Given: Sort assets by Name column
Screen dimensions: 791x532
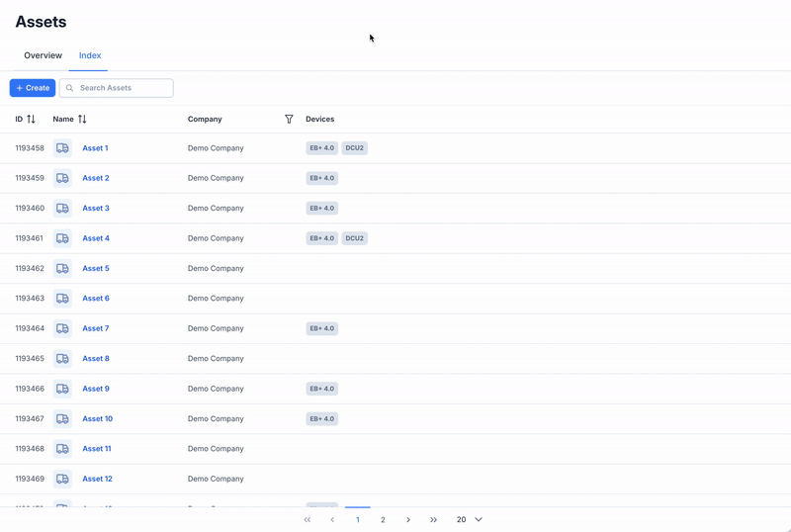Looking at the screenshot, I should pos(82,120).
